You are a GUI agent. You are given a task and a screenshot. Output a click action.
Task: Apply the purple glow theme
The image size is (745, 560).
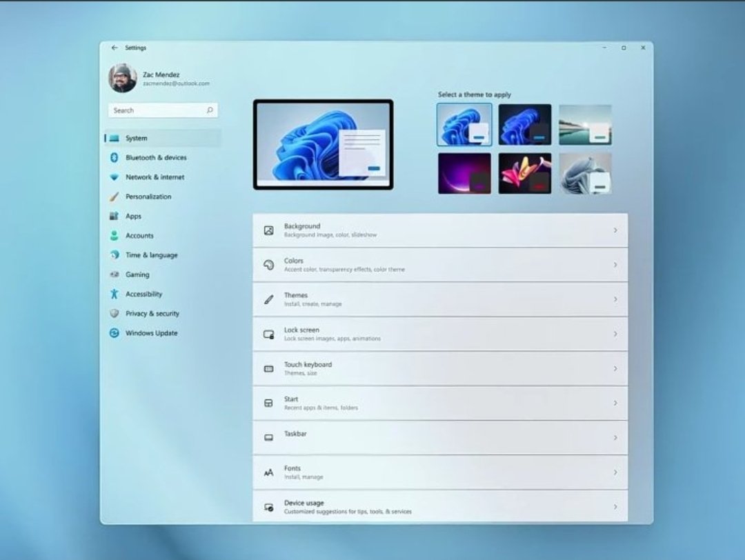[464, 173]
